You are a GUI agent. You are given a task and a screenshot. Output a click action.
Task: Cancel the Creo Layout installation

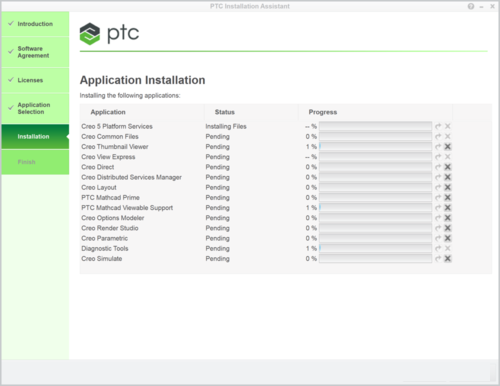pyautogui.click(x=448, y=187)
